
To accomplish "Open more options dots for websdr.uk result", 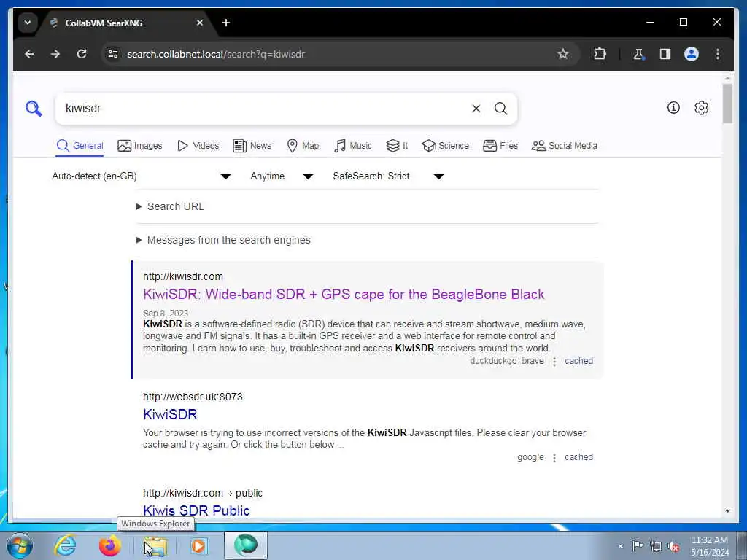I will (x=554, y=458).
